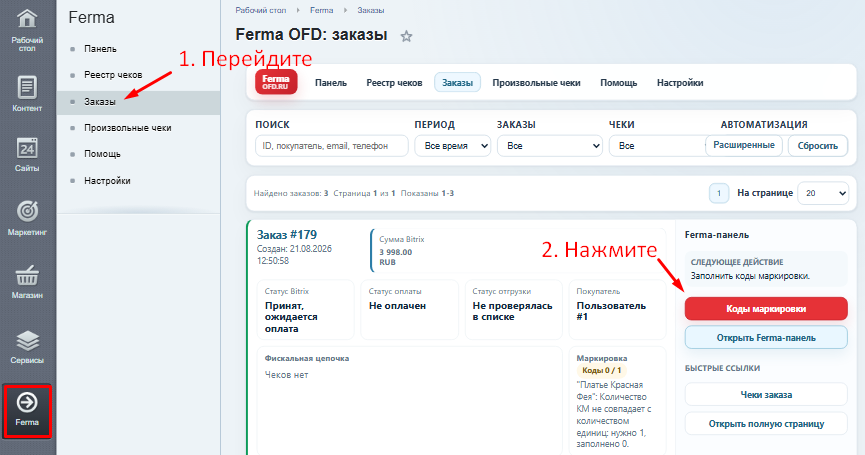Click the Принят, ожидается оплата status
The height and width of the screenshot is (455, 865).
pyautogui.click(x=291, y=317)
